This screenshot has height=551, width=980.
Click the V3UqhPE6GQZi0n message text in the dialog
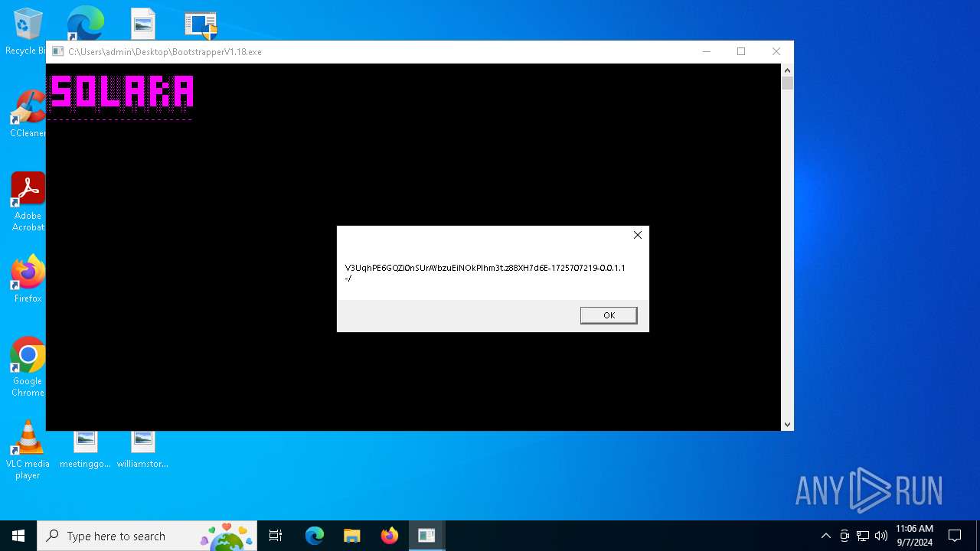point(485,273)
